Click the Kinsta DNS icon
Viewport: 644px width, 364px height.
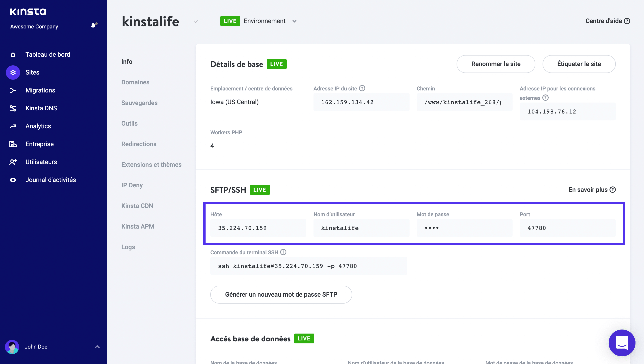click(x=13, y=108)
